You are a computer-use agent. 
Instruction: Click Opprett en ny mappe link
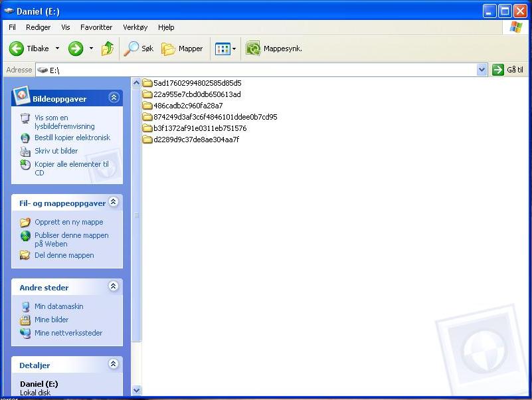pos(69,222)
